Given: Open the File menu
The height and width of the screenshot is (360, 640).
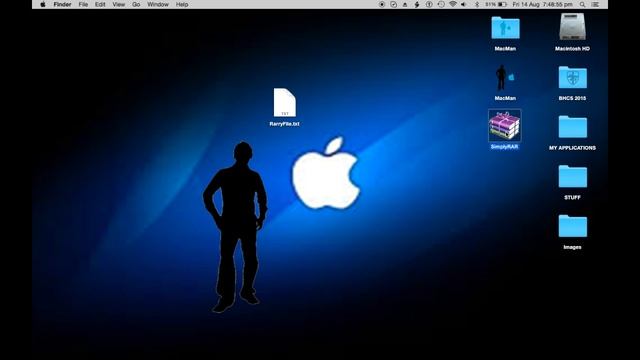Looking at the screenshot, I should tap(83, 4).
